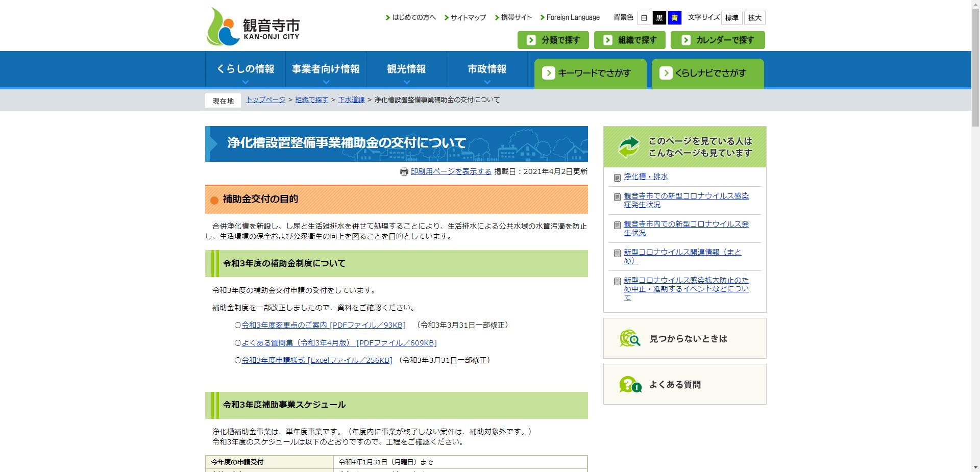Open the トップページ breadcrumb link
Image resolution: width=980 pixels, height=472 pixels.
click(265, 100)
